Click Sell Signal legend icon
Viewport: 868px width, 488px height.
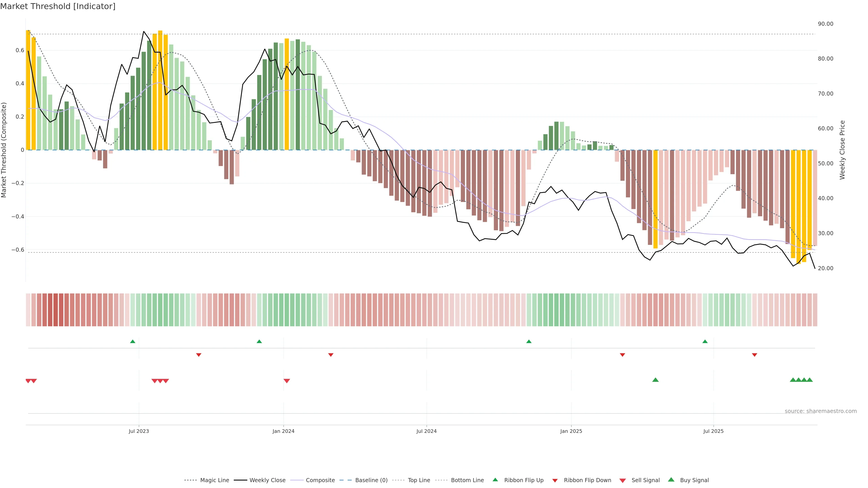(x=622, y=481)
